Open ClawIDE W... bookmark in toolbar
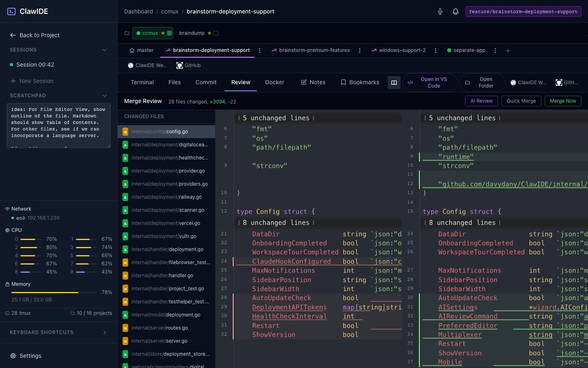This screenshot has width=588, height=368. click(528, 83)
